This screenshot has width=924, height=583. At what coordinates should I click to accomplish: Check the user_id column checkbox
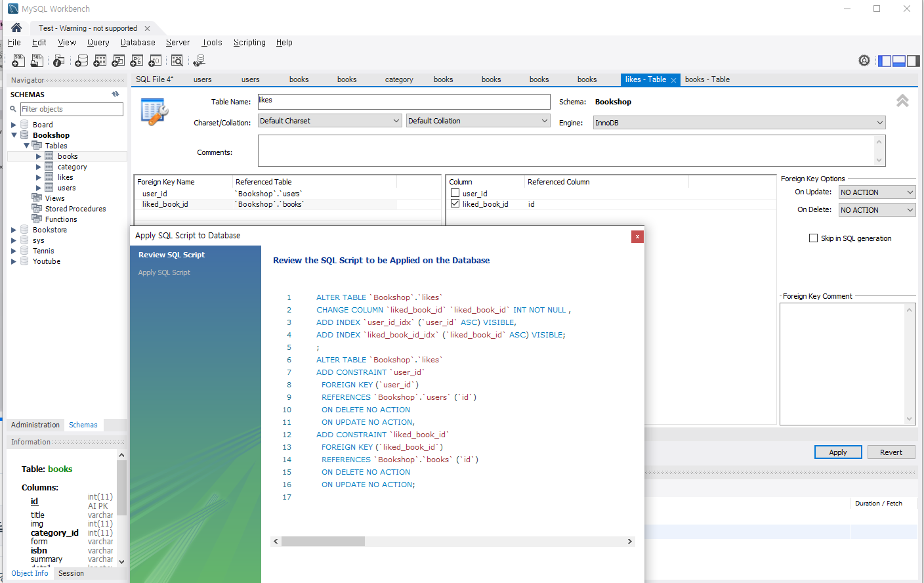pyautogui.click(x=455, y=193)
